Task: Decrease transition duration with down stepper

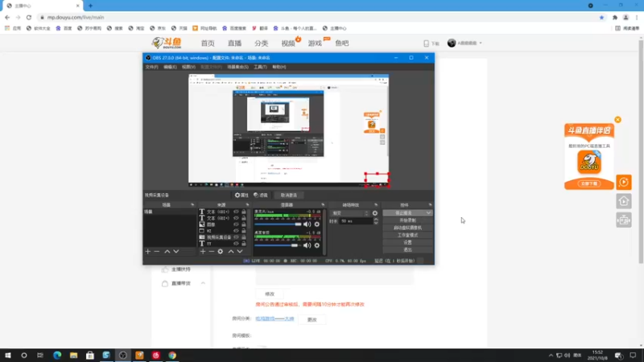Action: click(375, 223)
